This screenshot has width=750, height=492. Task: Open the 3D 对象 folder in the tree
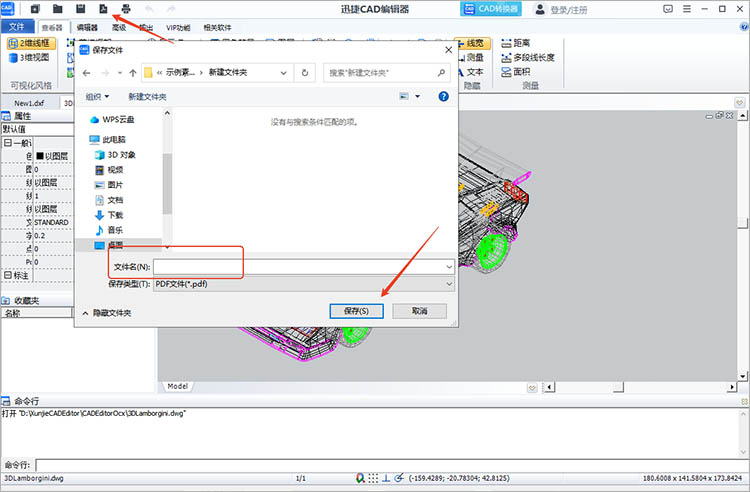pyautogui.click(x=115, y=154)
